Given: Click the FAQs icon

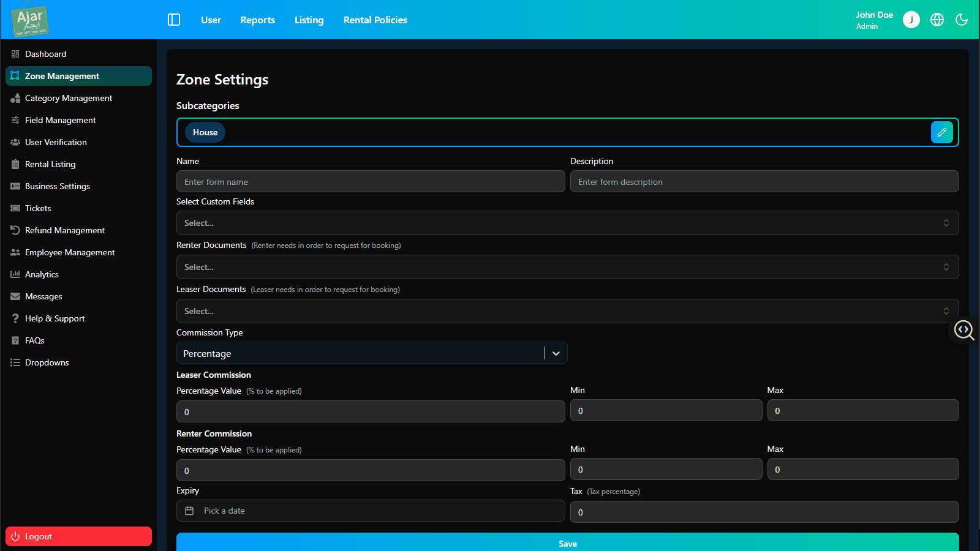Looking at the screenshot, I should click(x=15, y=340).
